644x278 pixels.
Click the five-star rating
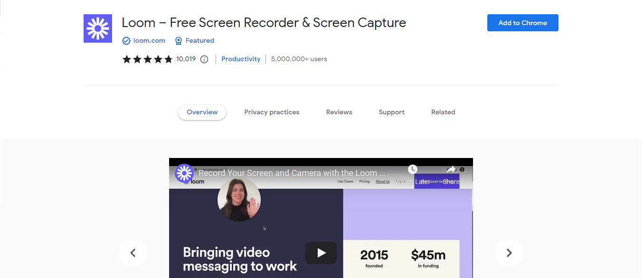point(147,59)
